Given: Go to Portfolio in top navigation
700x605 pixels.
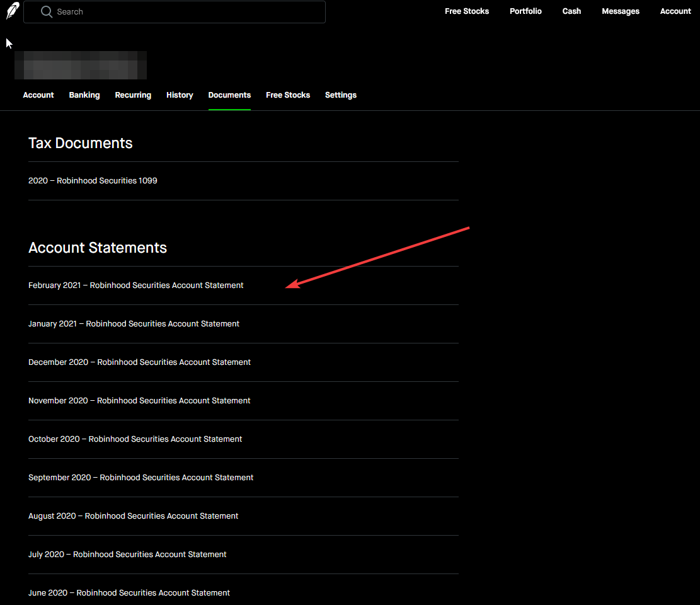Looking at the screenshot, I should point(525,11).
